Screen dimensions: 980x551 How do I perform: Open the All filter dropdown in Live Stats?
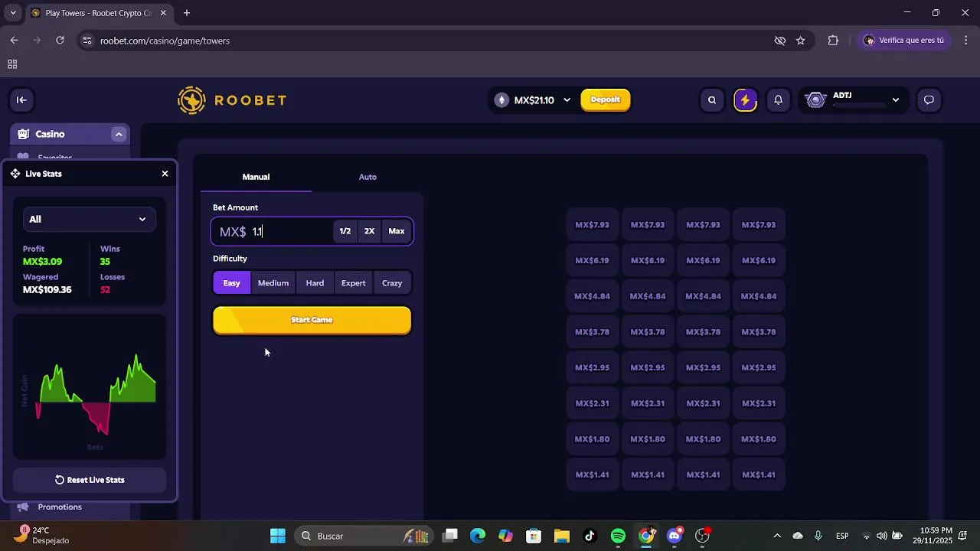point(90,220)
